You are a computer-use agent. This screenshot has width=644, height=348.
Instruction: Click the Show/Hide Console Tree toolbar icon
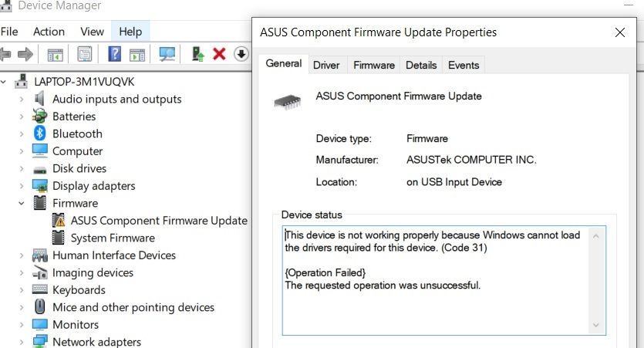(x=55, y=54)
